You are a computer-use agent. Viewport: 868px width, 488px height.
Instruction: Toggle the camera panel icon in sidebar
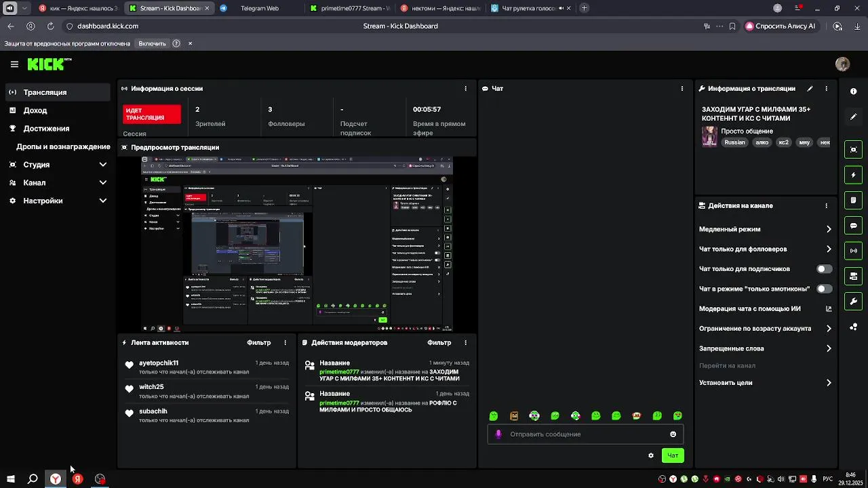[854, 277]
